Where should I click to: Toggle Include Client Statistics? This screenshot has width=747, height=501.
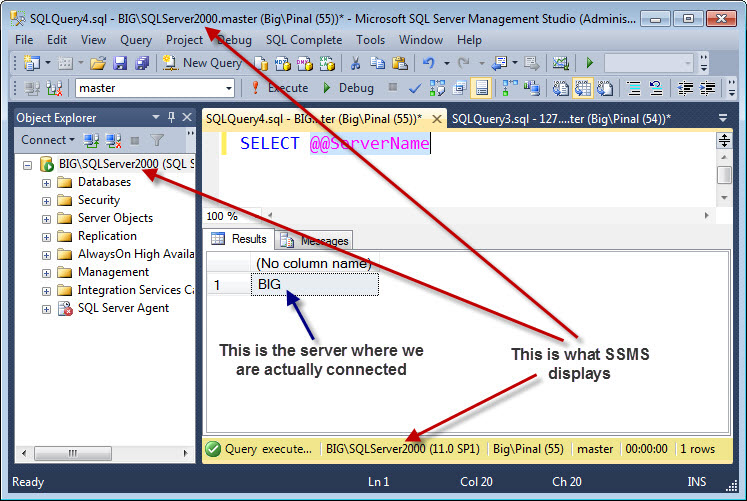[x=532, y=88]
